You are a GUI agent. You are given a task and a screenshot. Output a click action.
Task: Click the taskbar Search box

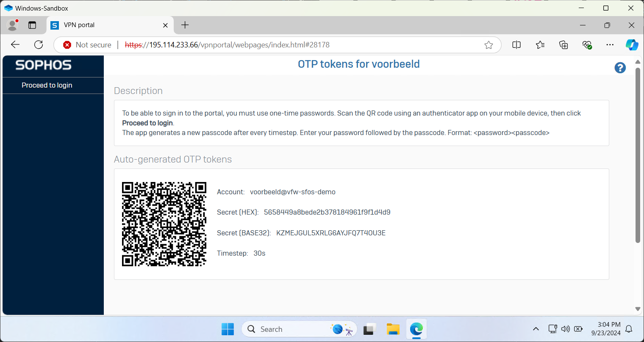pyautogui.click(x=299, y=329)
